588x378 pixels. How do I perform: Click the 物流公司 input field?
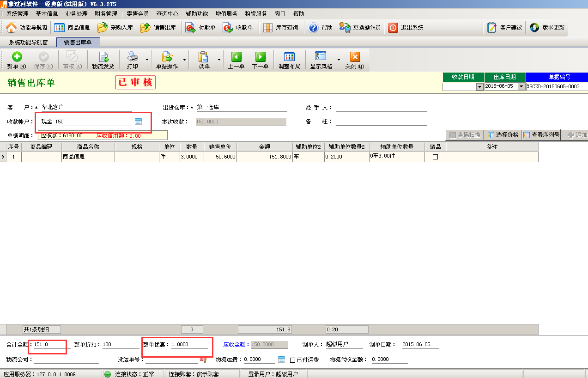[x=66, y=359]
